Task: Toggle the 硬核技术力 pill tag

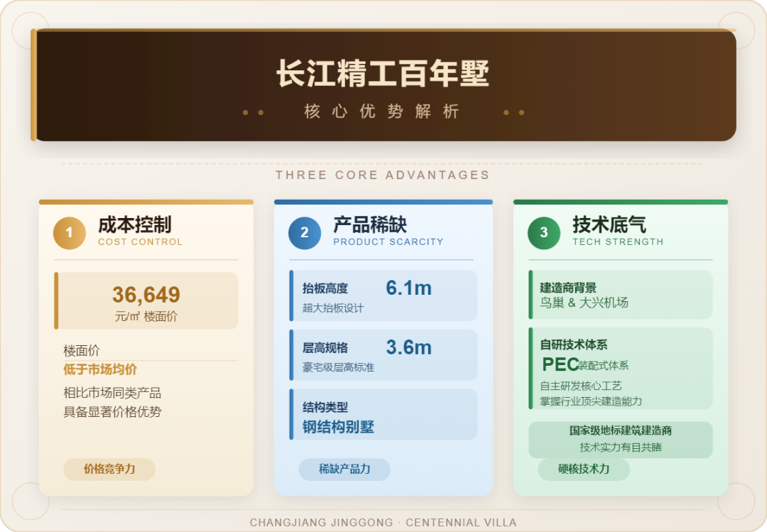Action: (583, 469)
